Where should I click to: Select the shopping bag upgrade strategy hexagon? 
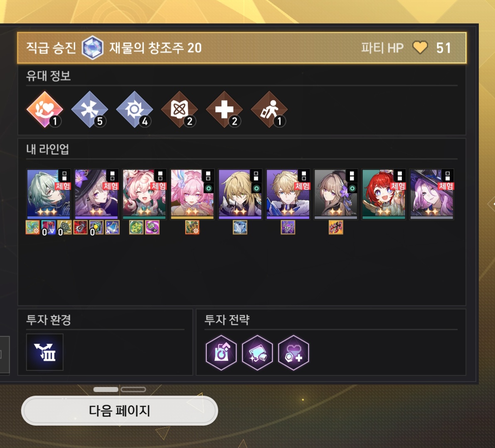pos(221,353)
